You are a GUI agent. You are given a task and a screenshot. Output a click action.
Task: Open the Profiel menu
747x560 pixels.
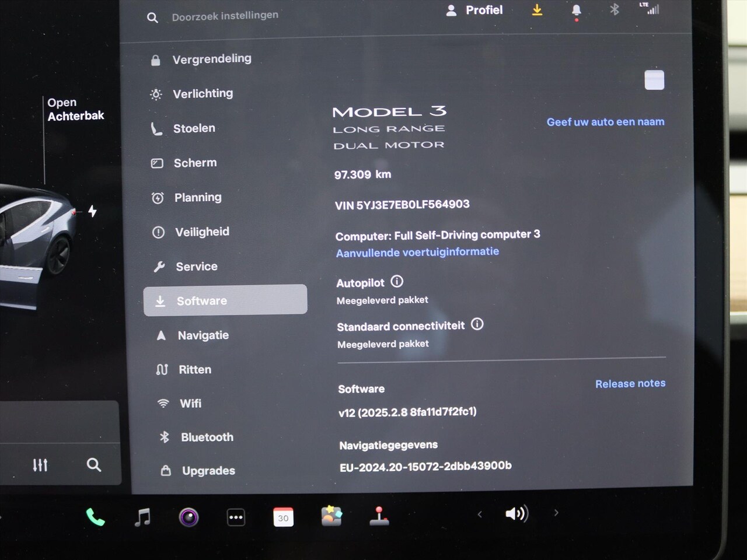pyautogui.click(x=474, y=10)
